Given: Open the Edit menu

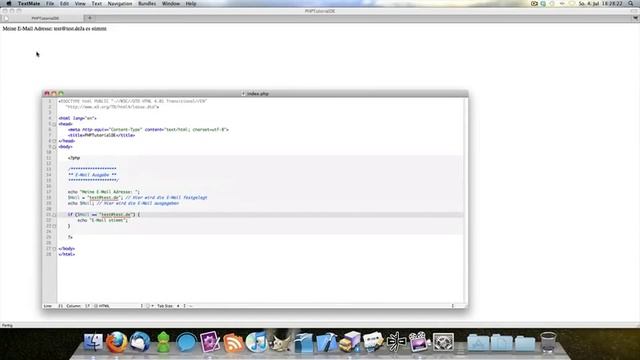Looking at the screenshot, I should (x=64, y=3).
